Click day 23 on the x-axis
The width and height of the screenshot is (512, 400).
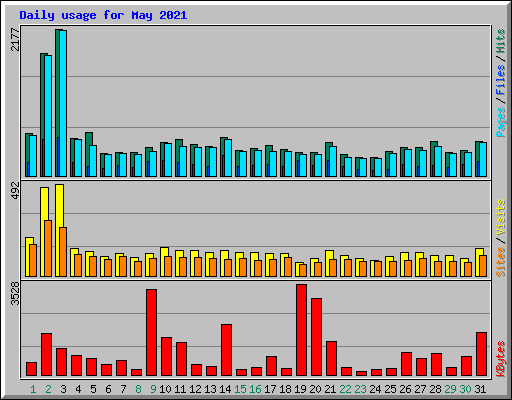360,389
